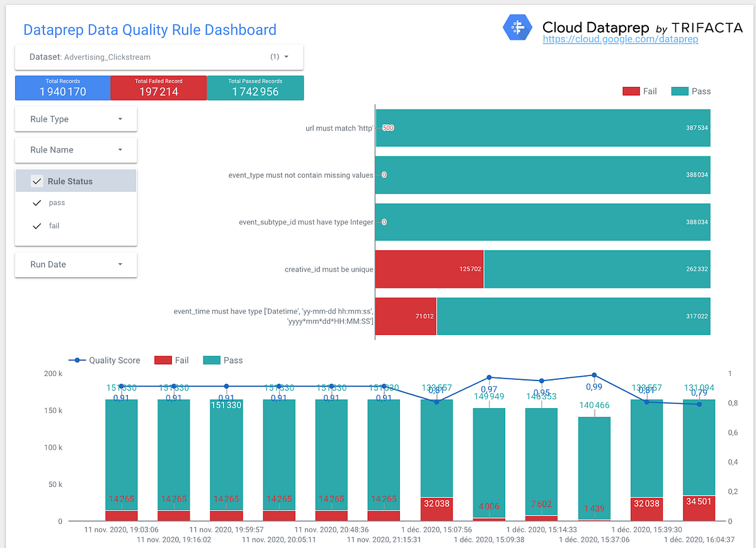Open the Rule Type dropdown

(x=120, y=118)
